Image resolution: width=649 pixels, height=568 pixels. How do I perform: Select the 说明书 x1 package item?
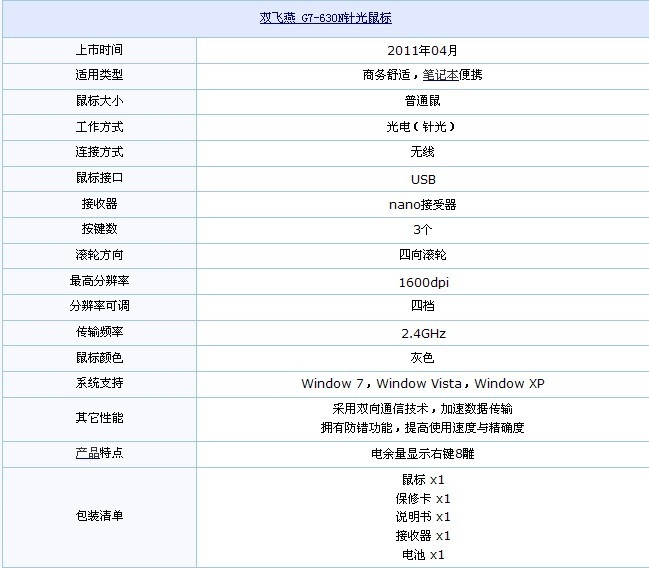pos(423,517)
